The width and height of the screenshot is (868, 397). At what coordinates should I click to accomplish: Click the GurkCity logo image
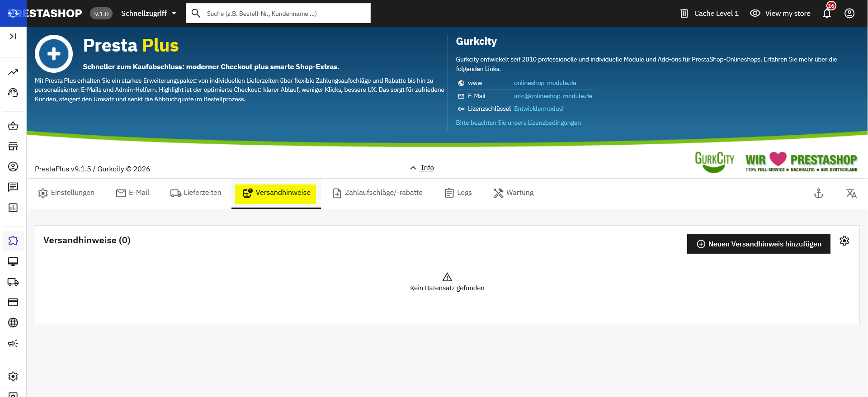714,162
